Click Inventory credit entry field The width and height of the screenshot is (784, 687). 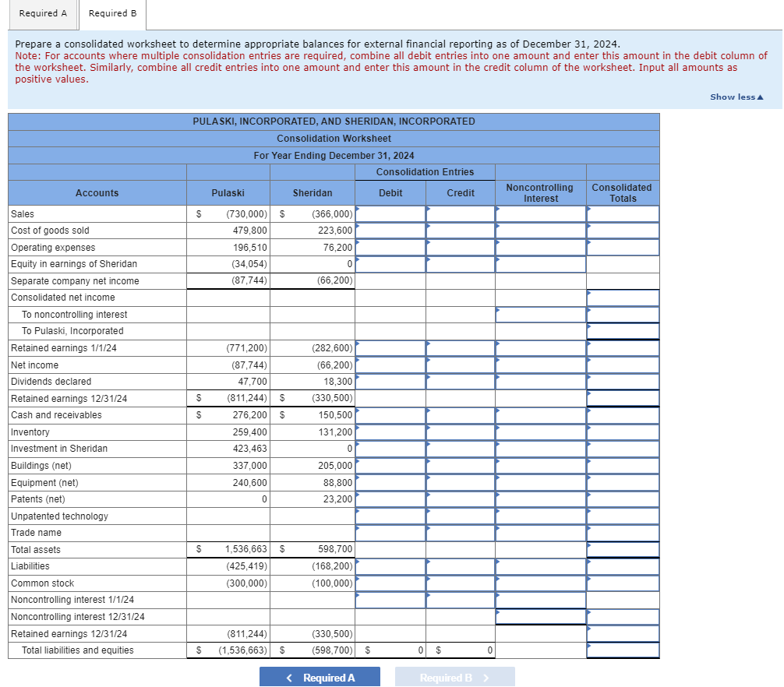tap(461, 432)
